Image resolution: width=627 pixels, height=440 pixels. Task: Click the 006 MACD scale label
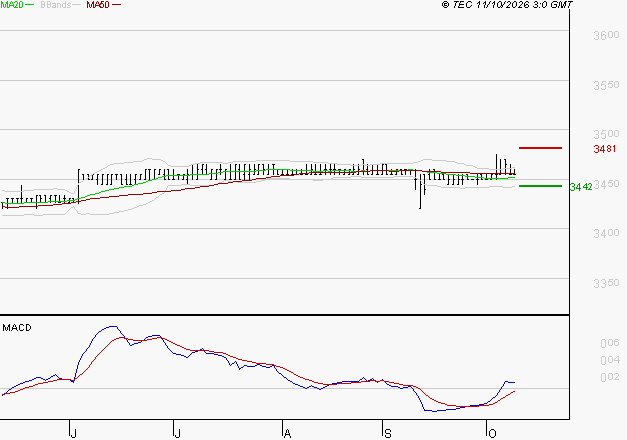[x=610, y=343]
